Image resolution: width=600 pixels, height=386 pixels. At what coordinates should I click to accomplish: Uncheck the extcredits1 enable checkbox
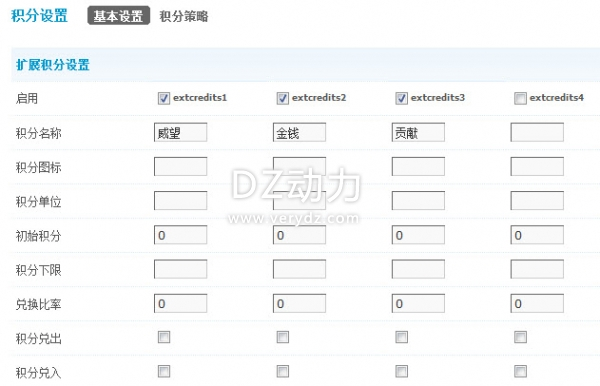tap(164, 98)
